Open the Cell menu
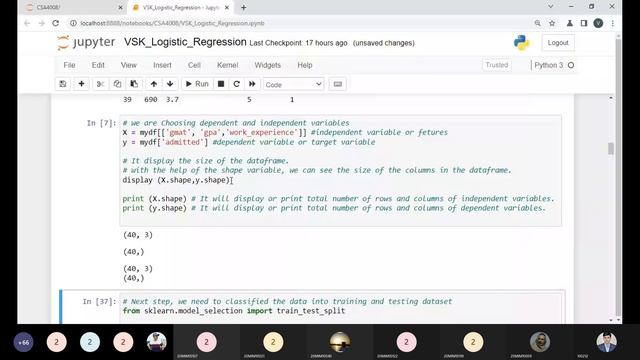Viewport: 640px width, 360px height. pos(194,65)
